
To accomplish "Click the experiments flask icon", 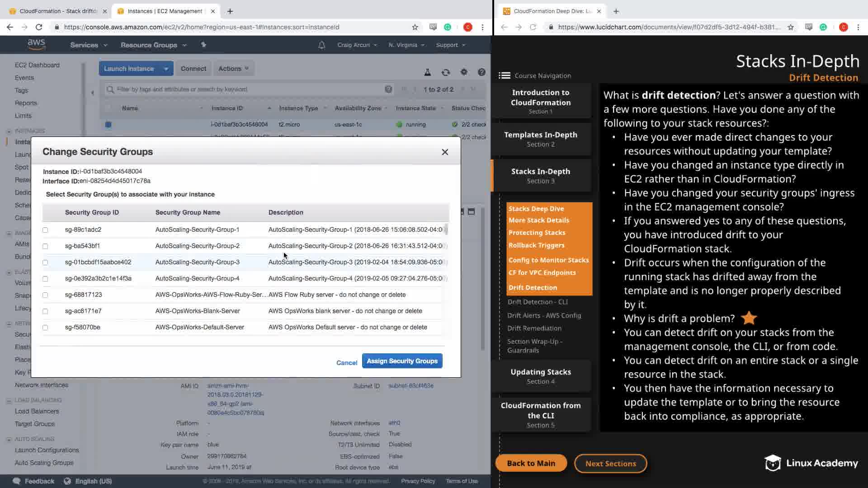I will 427,72.
